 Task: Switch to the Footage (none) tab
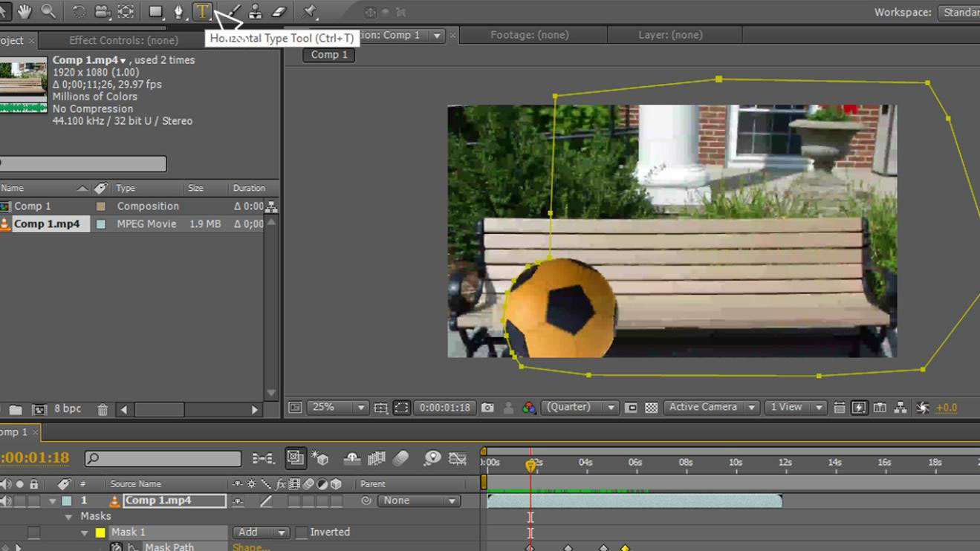529,35
